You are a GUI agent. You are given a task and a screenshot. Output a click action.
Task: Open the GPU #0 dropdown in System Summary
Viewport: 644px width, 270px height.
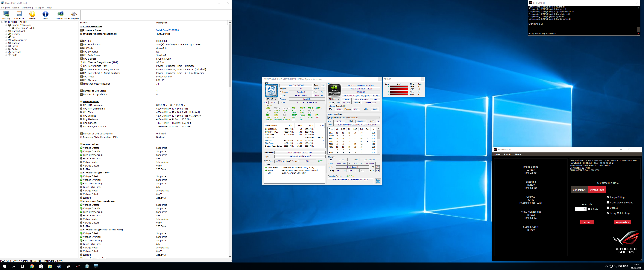[x=334, y=99]
